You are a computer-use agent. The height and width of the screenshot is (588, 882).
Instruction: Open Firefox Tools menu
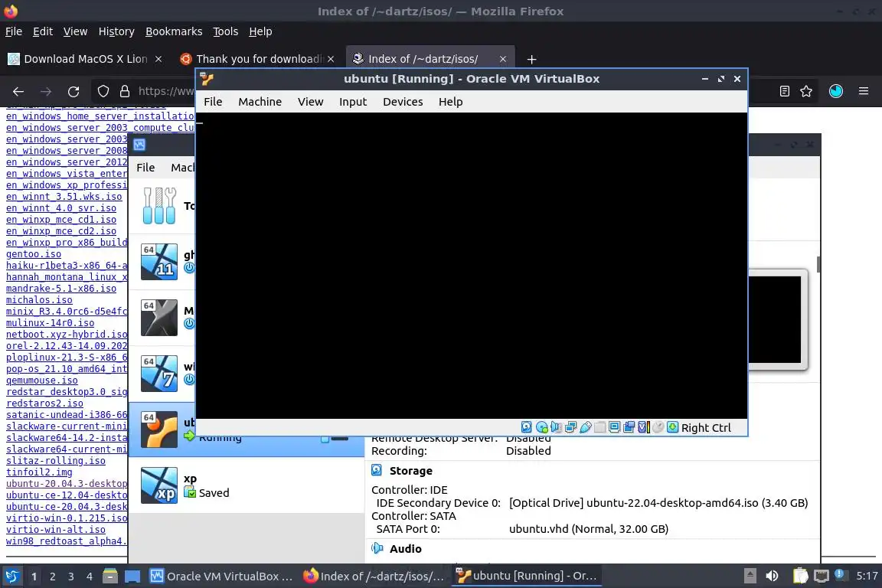point(226,31)
